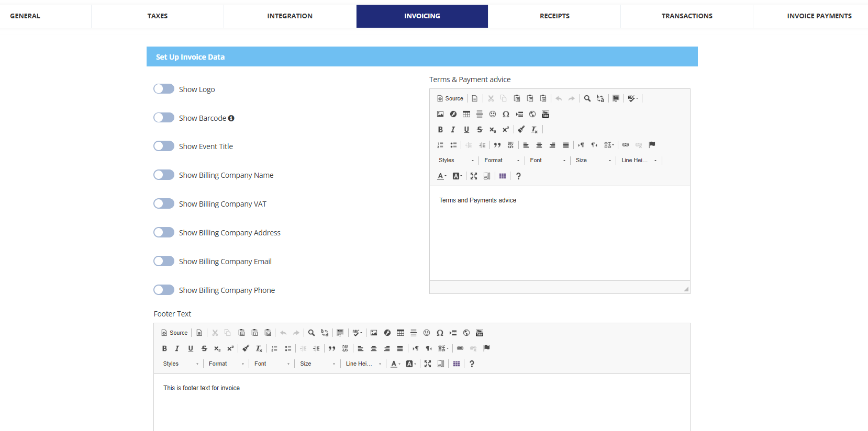Image resolution: width=868 pixels, height=431 pixels.
Task: Click the smiley icon in Footer Text toolbar
Action: pyautogui.click(x=427, y=333)
